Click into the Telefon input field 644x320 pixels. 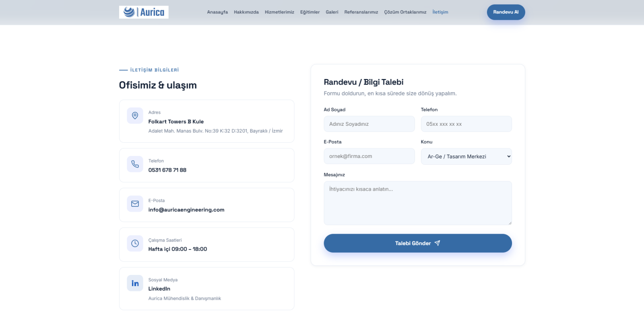466,124
